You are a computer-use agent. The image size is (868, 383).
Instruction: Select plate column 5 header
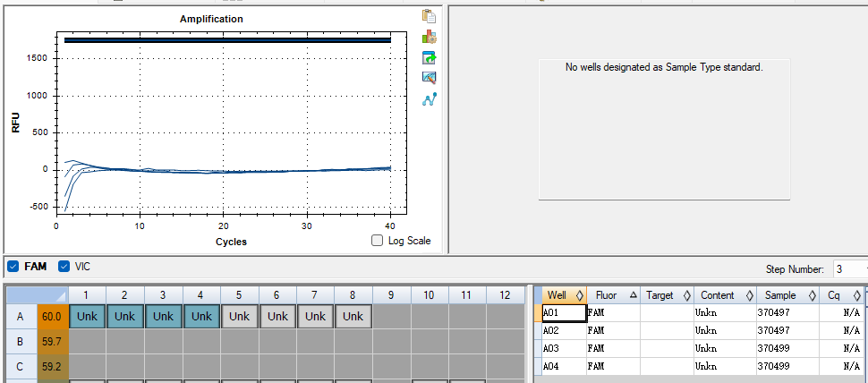(239, 295)
